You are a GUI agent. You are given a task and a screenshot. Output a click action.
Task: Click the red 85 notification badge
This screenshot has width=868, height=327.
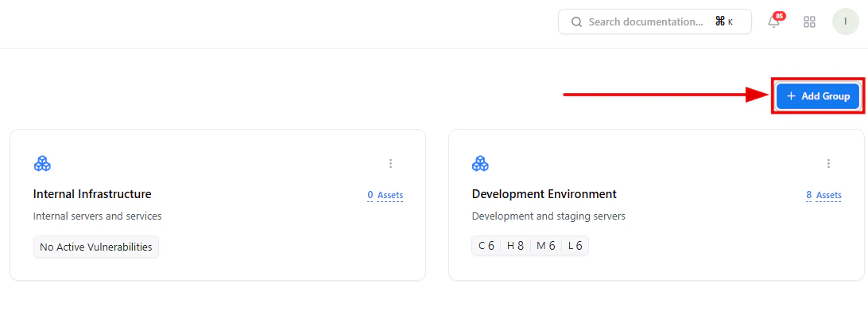pos(779,16)
